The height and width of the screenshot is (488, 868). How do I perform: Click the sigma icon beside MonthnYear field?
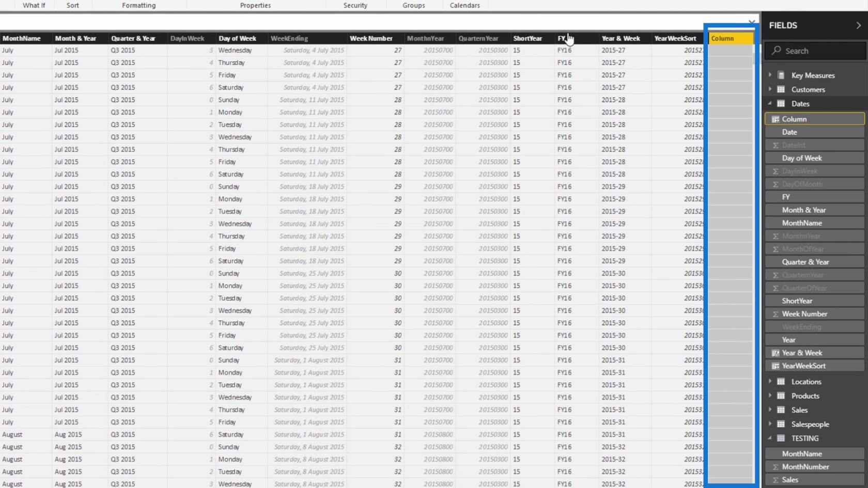point(776,236)
